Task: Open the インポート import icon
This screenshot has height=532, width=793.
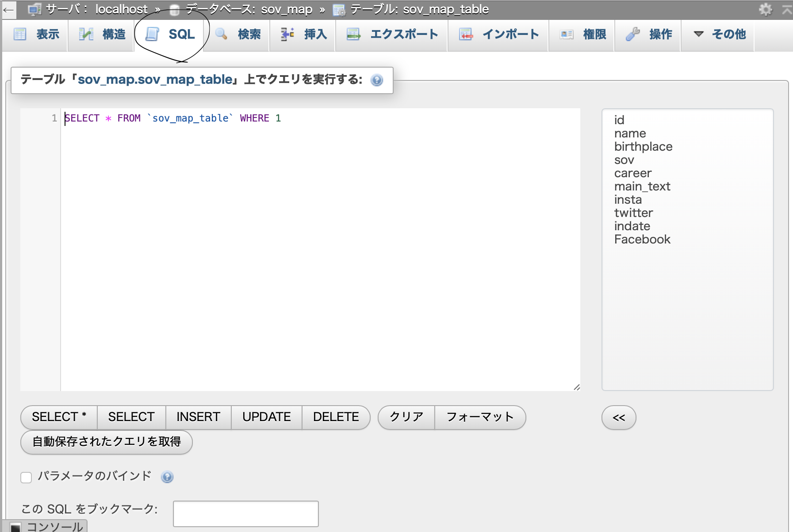Action: 465,34
